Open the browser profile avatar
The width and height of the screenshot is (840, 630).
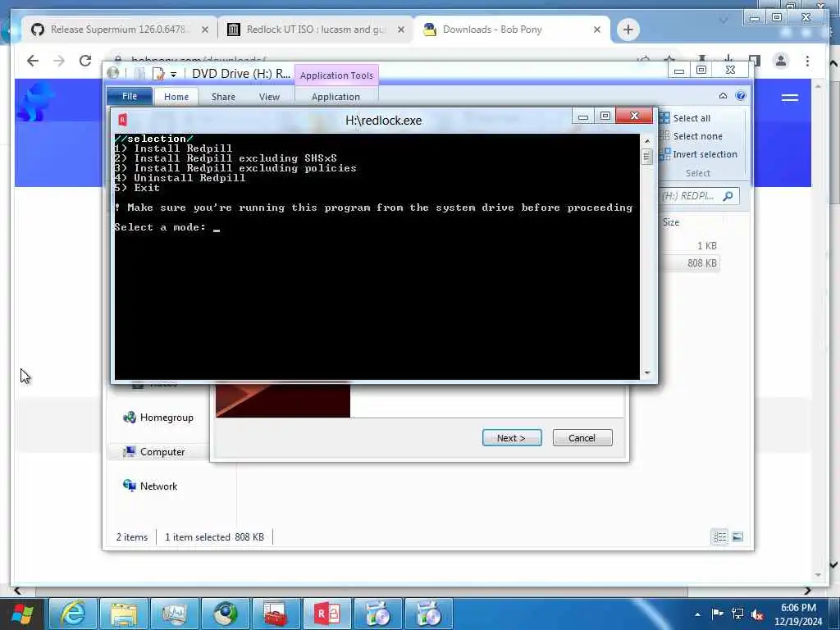[781, 61]
